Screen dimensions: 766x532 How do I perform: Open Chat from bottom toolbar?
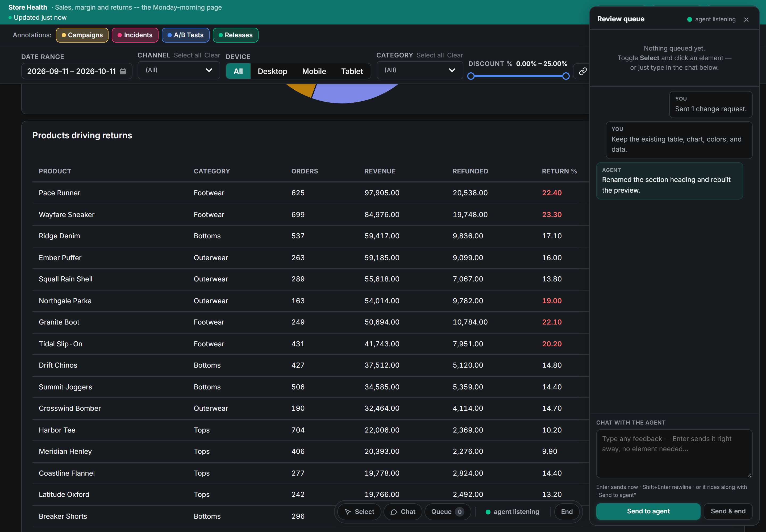(403, 512)
